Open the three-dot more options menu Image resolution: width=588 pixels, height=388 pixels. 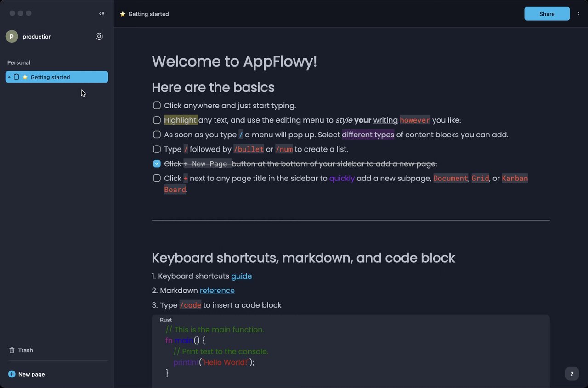(578, 14)
